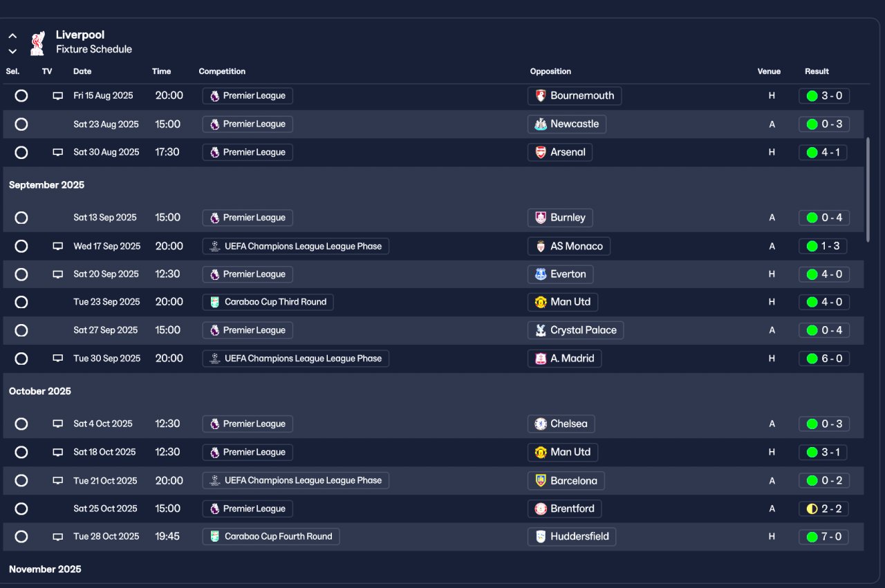This screenshot has height=588, width=885.
Task: Click the Result column header
Action: tap(817, 71)
